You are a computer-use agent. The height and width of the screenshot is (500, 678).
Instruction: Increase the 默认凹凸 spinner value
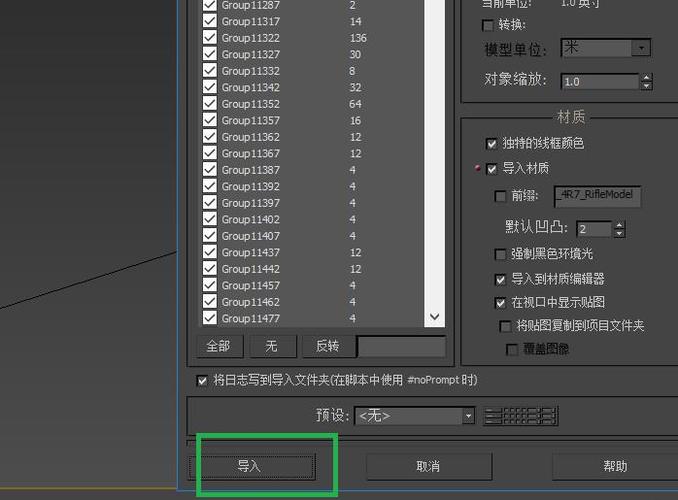620,225
